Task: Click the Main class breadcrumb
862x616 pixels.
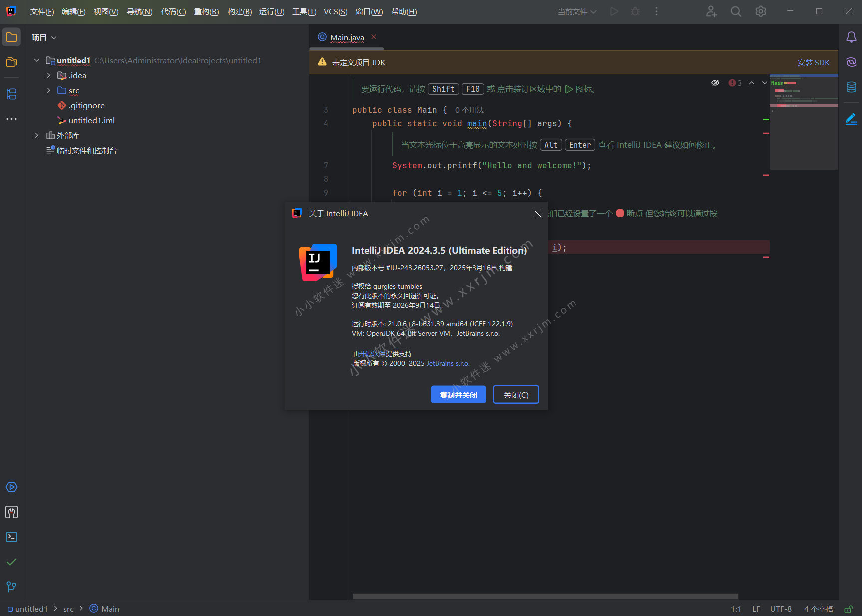Action: (x=104, y=609)
